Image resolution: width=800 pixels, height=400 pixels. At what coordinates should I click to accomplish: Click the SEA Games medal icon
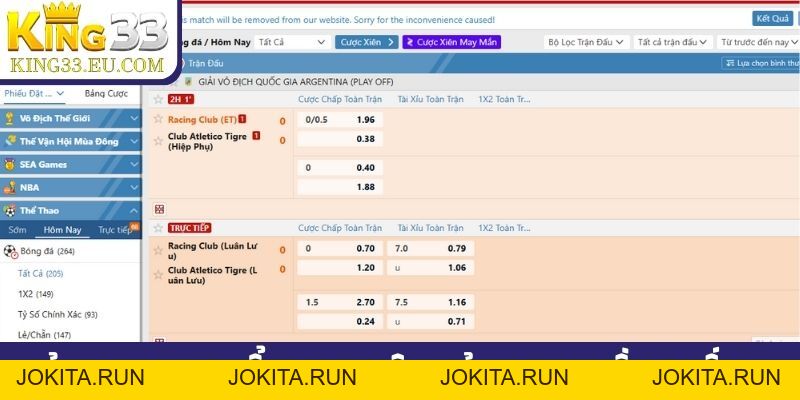coord(9,164)
